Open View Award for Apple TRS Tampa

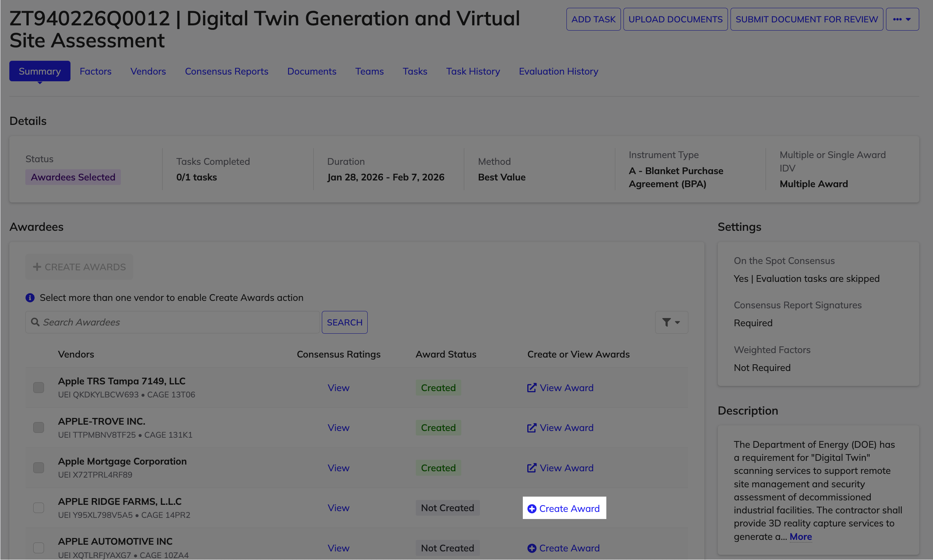[x=560, y=387]
